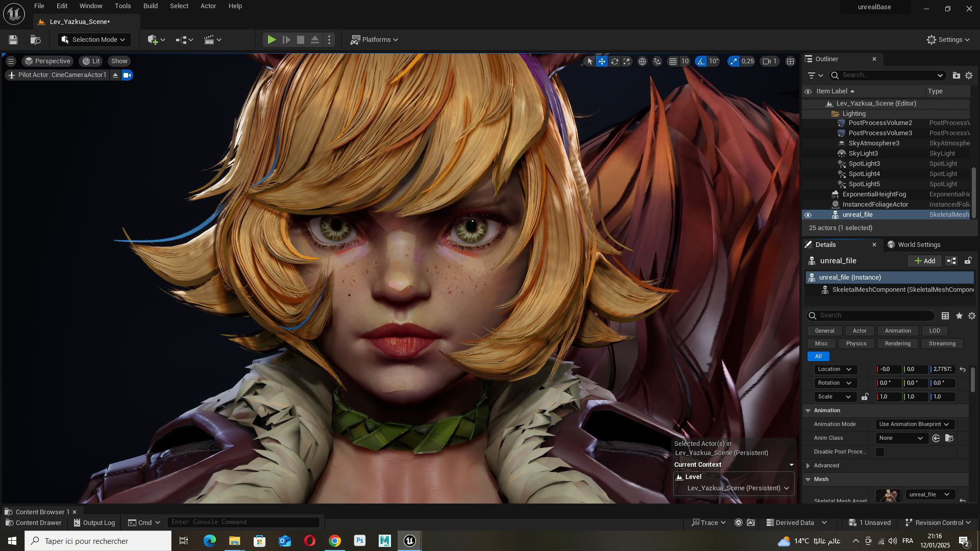Toggle scale snapping in viewport
Viewport: 980px width, 551px height.
click(x=733, y=61)
